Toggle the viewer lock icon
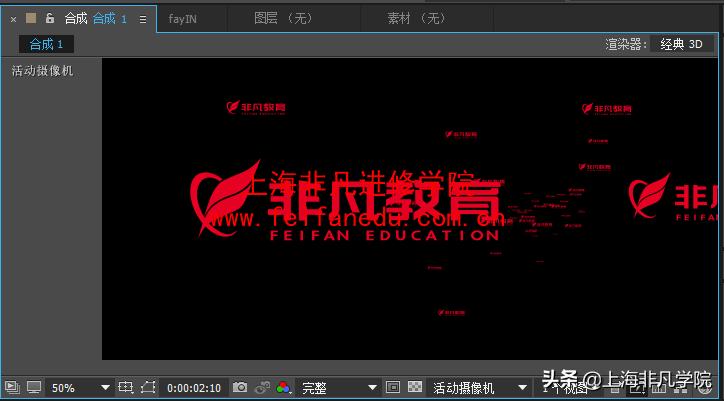The image size is (724, 401). tap(50, 18)
